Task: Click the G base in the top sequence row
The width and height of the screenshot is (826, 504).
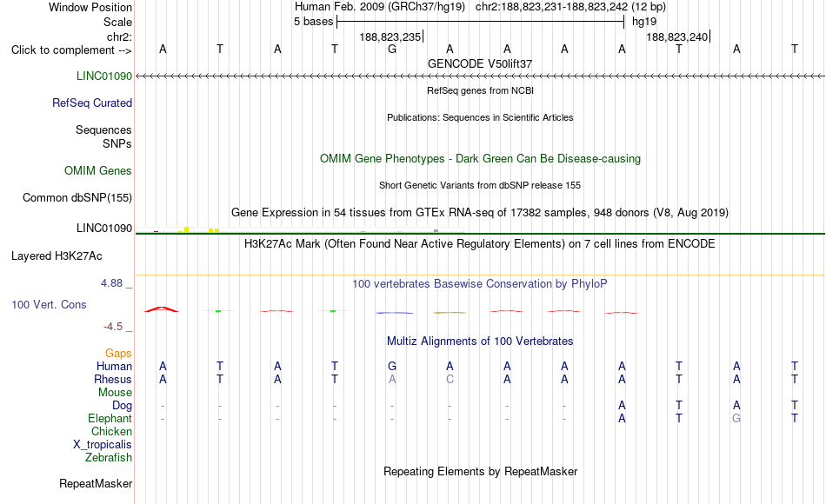Action: click(392, 49)
